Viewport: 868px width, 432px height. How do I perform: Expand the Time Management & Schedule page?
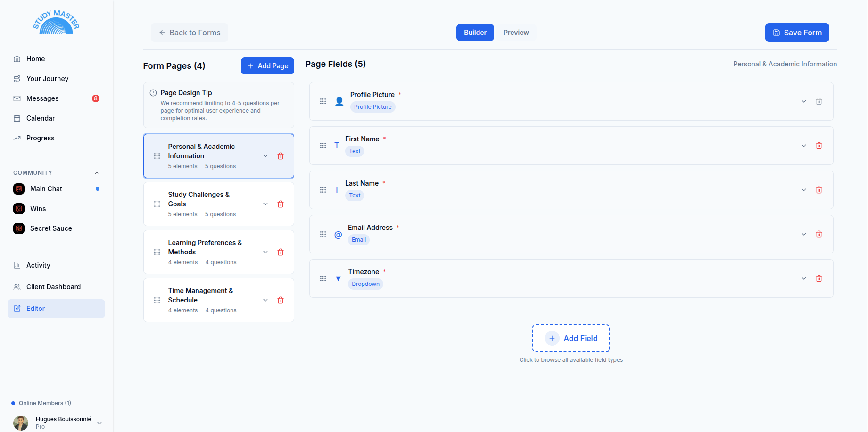point(265,300)
